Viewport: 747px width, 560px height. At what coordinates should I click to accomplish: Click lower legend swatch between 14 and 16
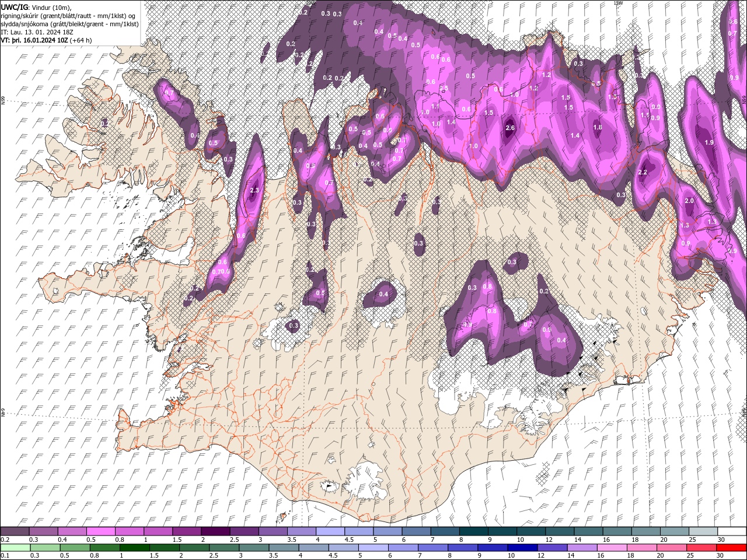point(582,548)
